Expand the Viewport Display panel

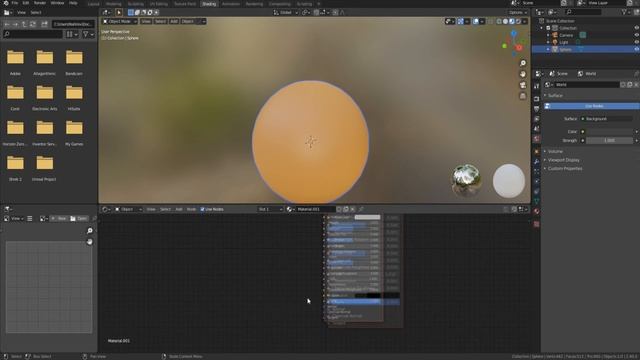coord(563,160)
